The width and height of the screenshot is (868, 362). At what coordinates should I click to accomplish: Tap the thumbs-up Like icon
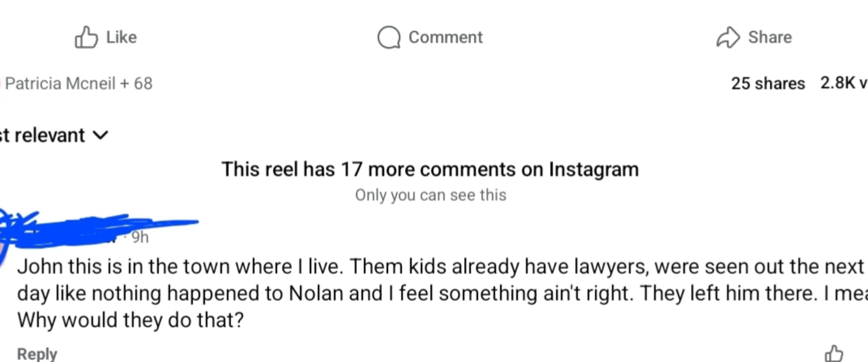86,37
